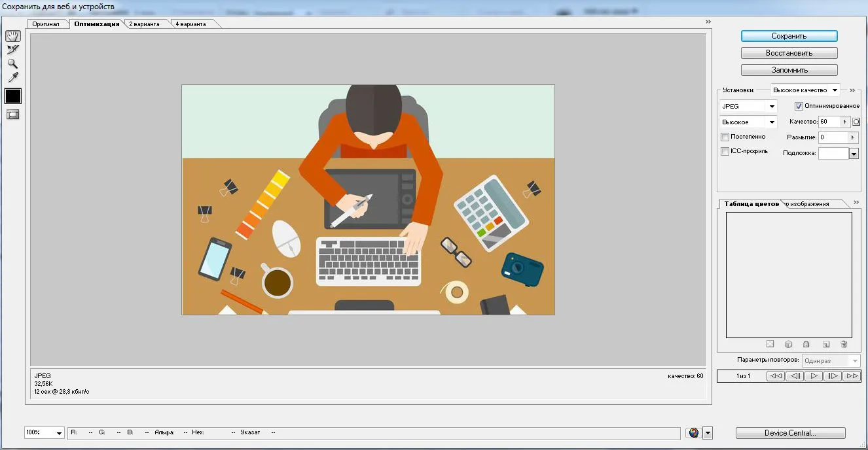This screenshot has width=868, height=450.
Task: Click the Восстановить button
Action: (x=789, y=53)
